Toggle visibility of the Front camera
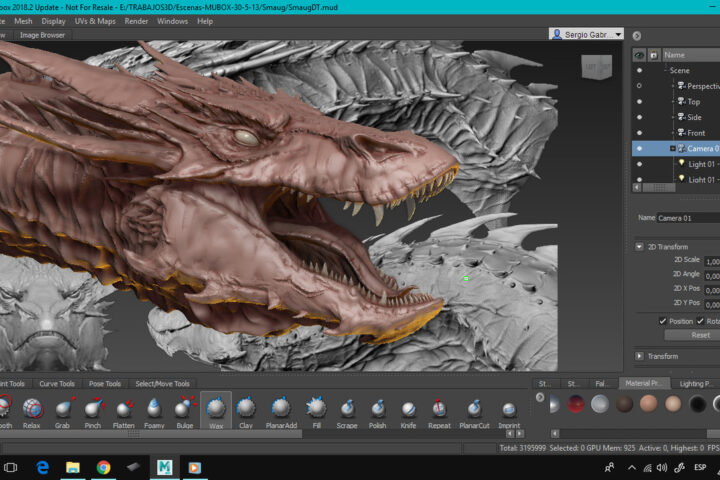The width and height of the screenshot is (720, 480). point(639,133)
